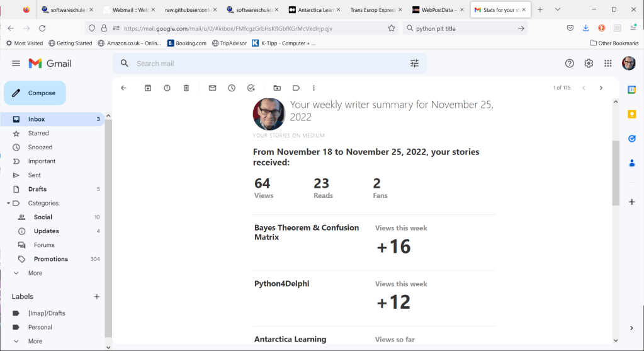This screenshot has height=351, width=644.
Task: Click the email vertical scrollbar
Action: pyautogui.click(x=616, y=173)
